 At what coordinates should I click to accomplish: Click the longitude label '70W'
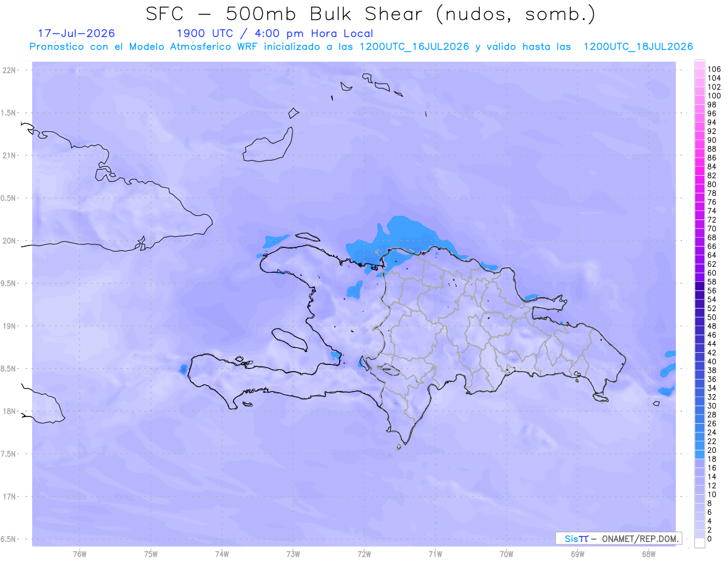tap(507, 554)
